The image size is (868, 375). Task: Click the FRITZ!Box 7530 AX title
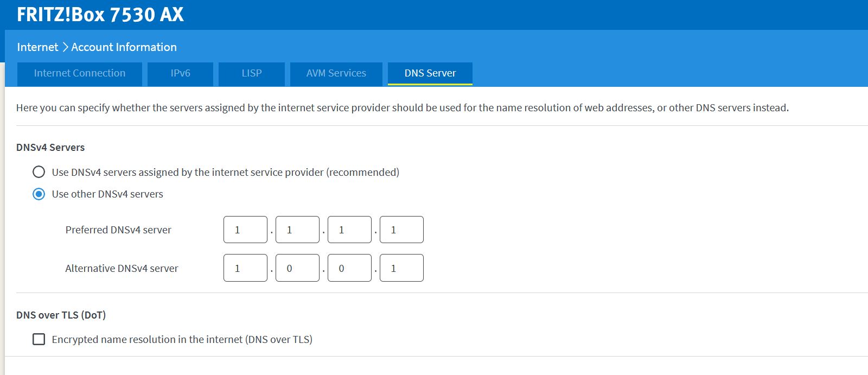(x=100, y=15)
